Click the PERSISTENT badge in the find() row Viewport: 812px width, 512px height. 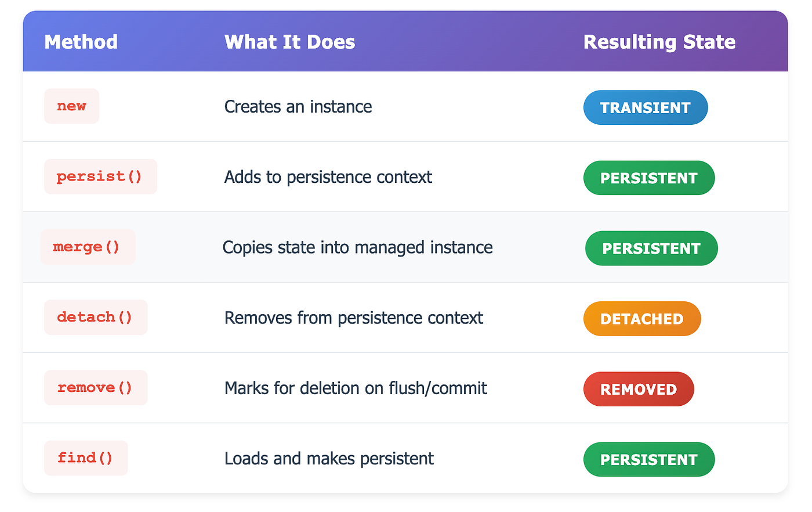(x=648, y=460)
